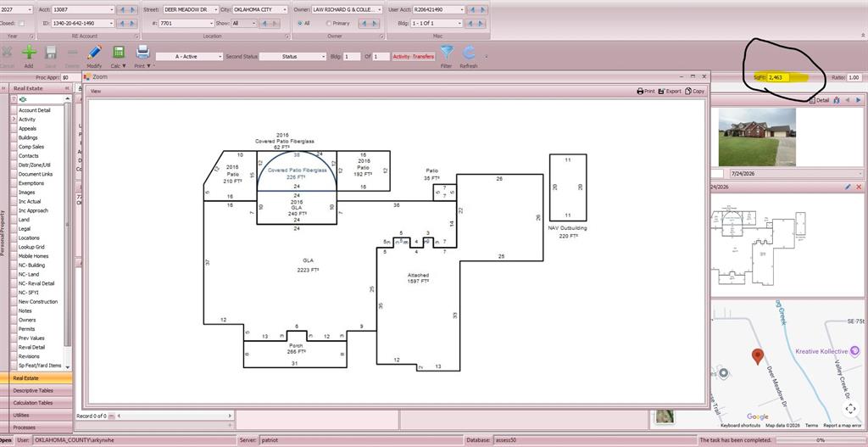Check the Permits item box
Screen dimensions: 868x447
[x=14, y=329]
